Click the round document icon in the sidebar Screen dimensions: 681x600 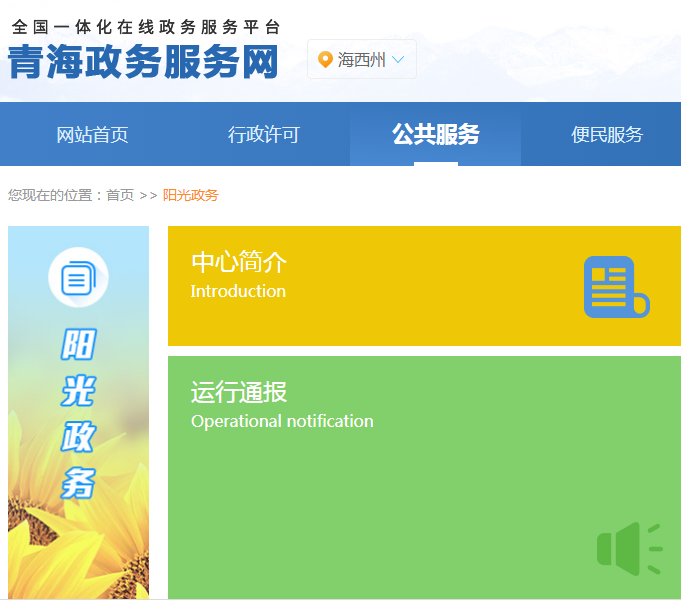tap(78, 277)
